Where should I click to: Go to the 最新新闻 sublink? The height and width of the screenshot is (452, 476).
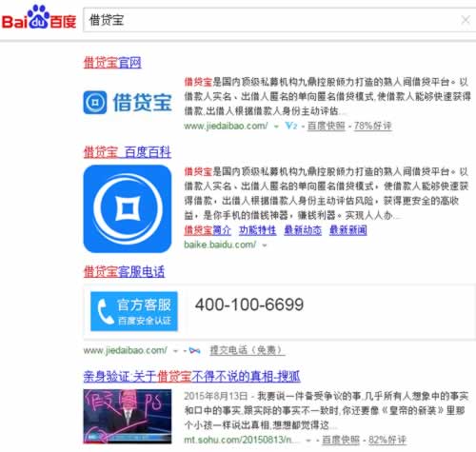(348, 230)
